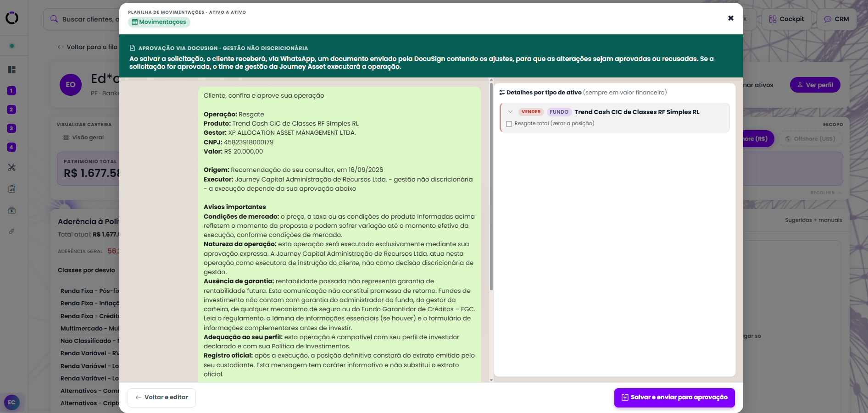Click the DocuSign document icon in green banner
This screenshot has width=868, height=413.
[132, 48]
